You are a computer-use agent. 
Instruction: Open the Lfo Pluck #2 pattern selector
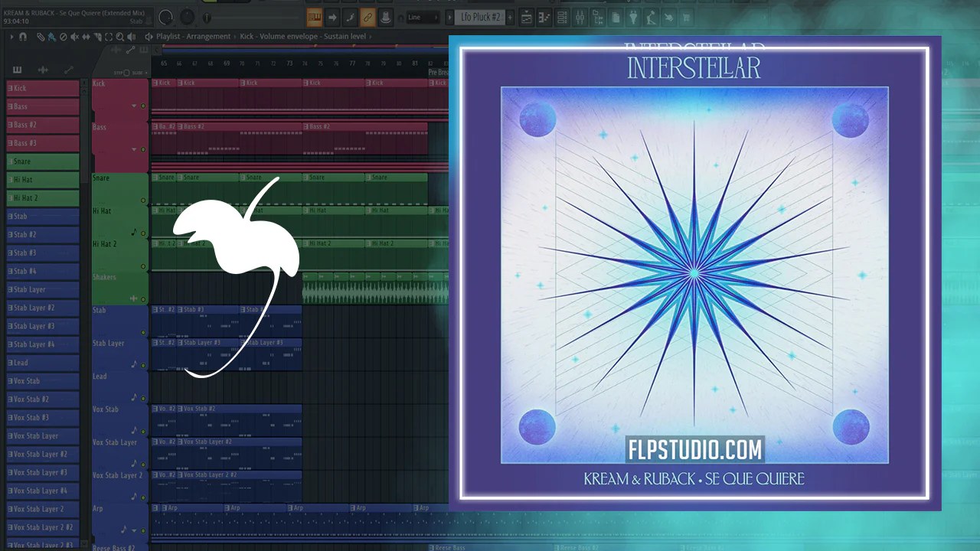pyautogui.click(x=480, y=17)
